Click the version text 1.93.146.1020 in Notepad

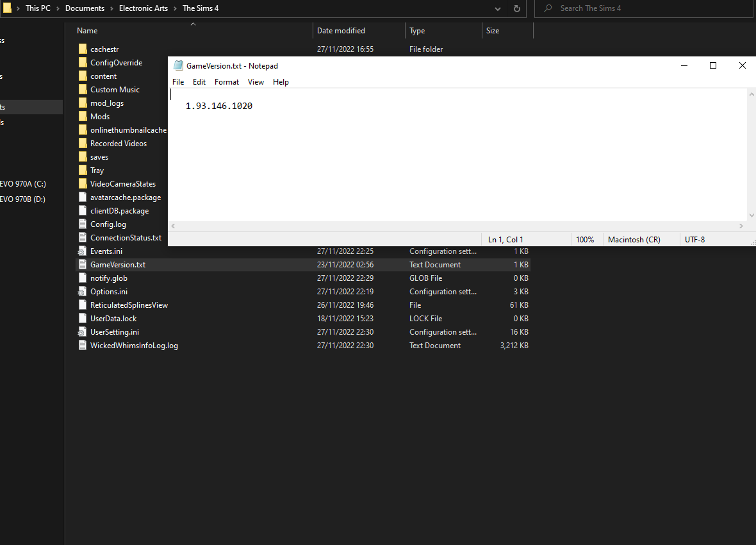coord(219,106)
